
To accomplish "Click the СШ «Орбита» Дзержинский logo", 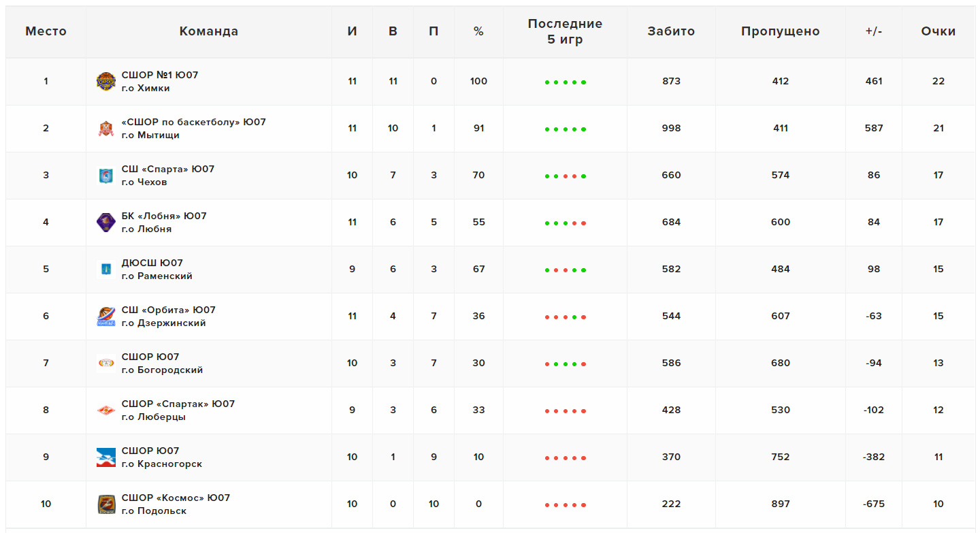I will [x=106, y=317].
